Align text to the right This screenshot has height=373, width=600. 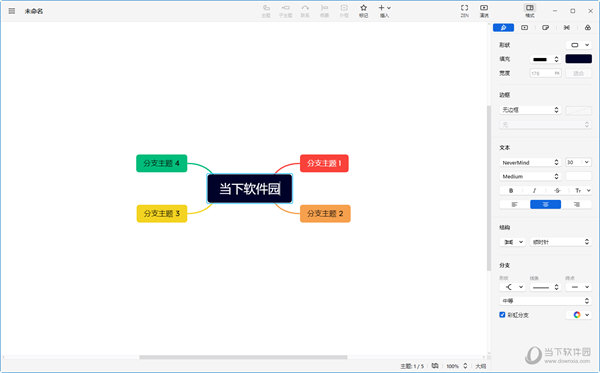pos(577,205)
